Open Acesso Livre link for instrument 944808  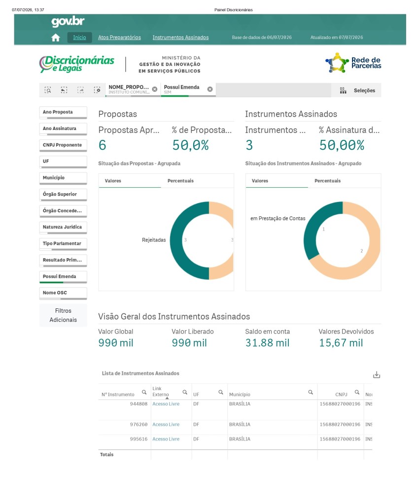166,404
